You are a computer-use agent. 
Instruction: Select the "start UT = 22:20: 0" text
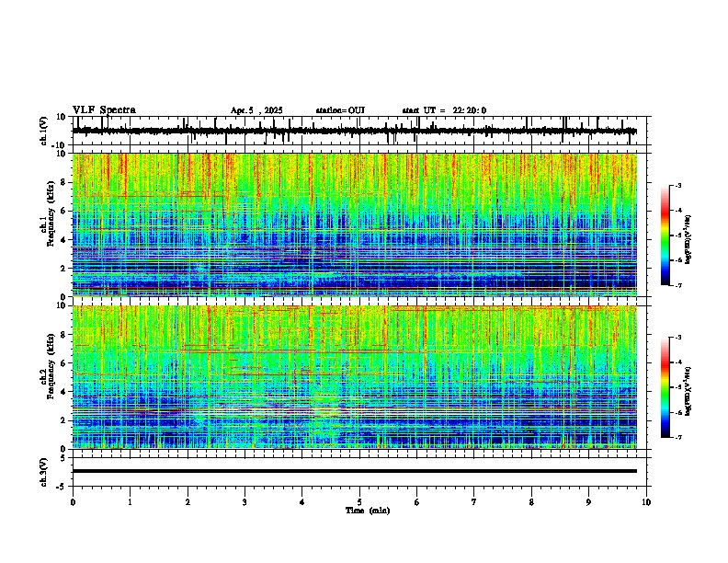[x=444, y=110]
